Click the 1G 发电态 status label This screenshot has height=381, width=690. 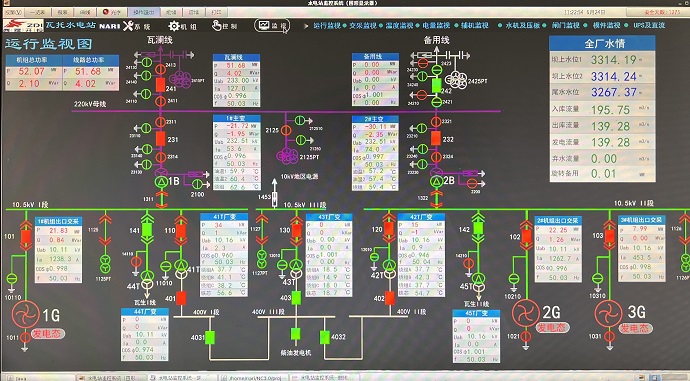coord(47,333)
